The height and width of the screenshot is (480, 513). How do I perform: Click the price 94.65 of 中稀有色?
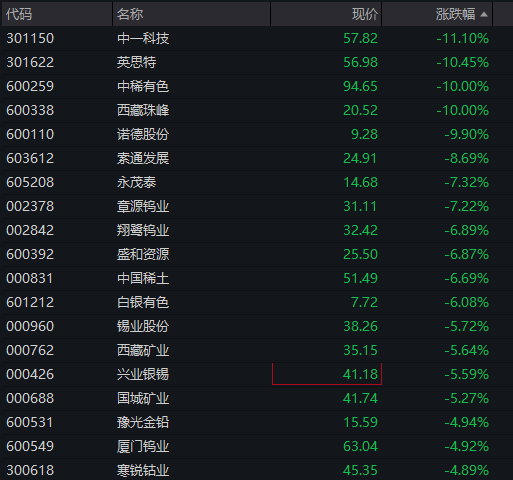(x=360, y=86)
